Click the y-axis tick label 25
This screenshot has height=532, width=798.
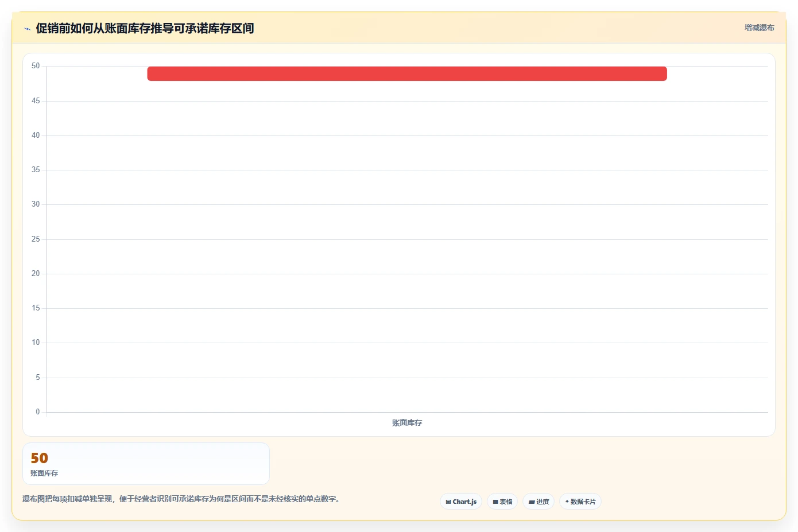point(36,239)
